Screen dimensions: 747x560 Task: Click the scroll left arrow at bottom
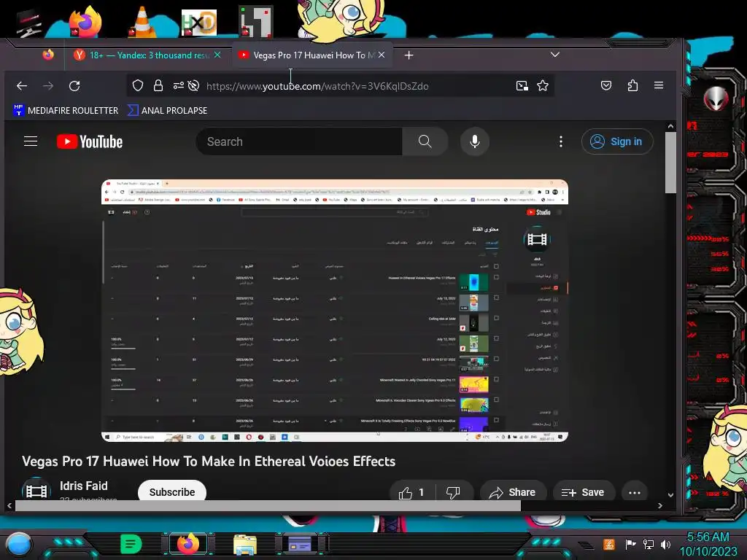(9, 506)
